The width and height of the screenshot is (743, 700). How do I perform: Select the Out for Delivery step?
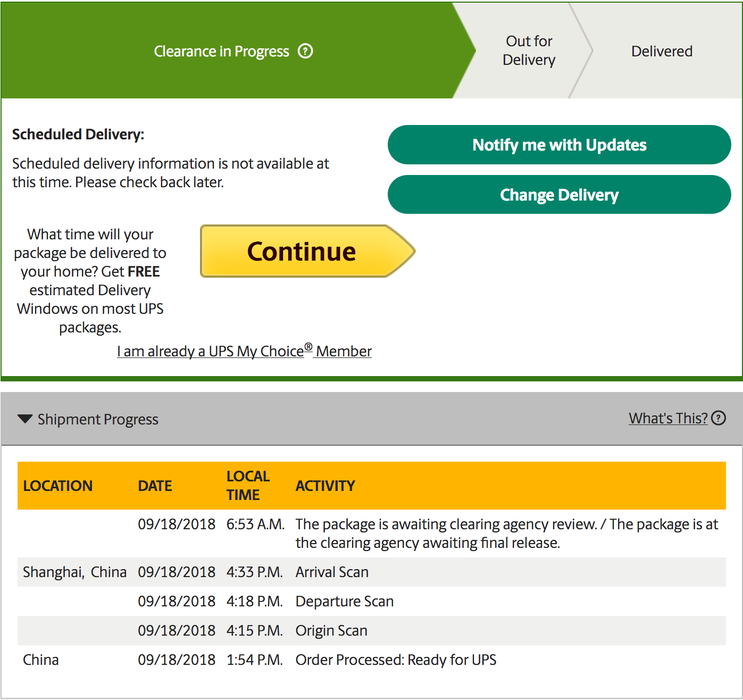[529, 51]
